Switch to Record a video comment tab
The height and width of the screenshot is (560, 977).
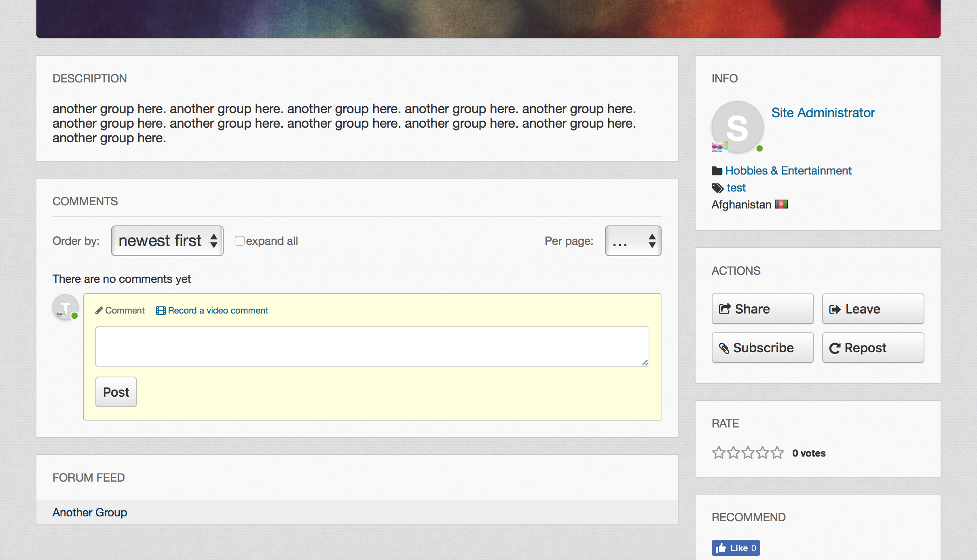pyautogui.click(x=218, y=310)
